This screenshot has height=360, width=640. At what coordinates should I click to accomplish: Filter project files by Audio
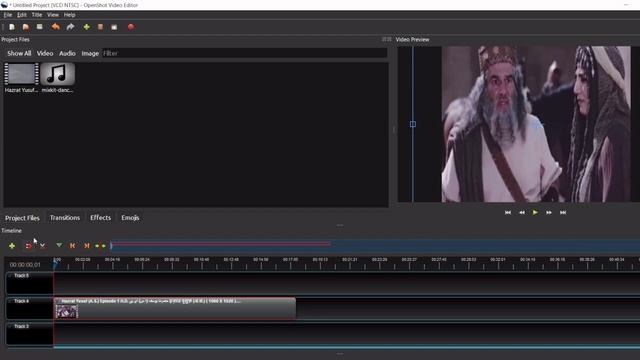67,53
